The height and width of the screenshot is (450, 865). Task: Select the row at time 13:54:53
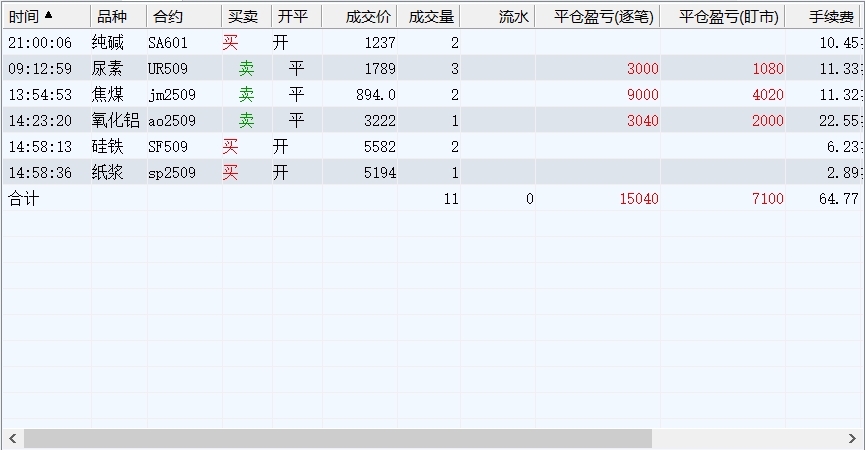tap(433, 94)
